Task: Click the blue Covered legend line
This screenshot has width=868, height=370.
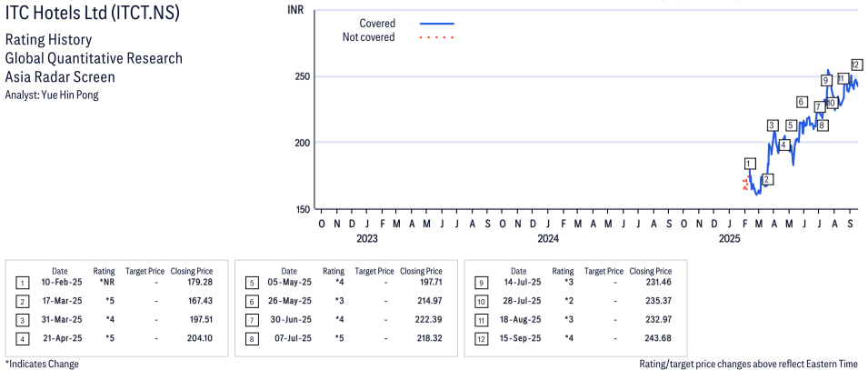Action: (437, 24)
